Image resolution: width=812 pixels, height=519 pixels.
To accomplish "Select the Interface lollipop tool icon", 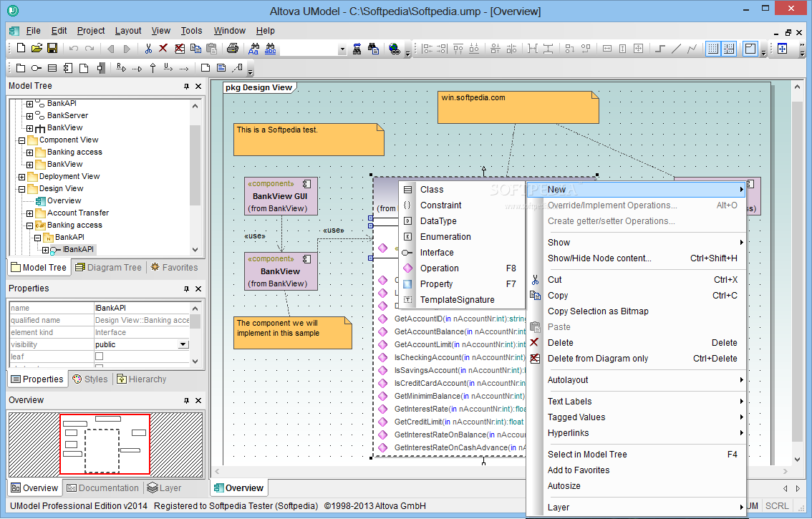I will (37, 68).
